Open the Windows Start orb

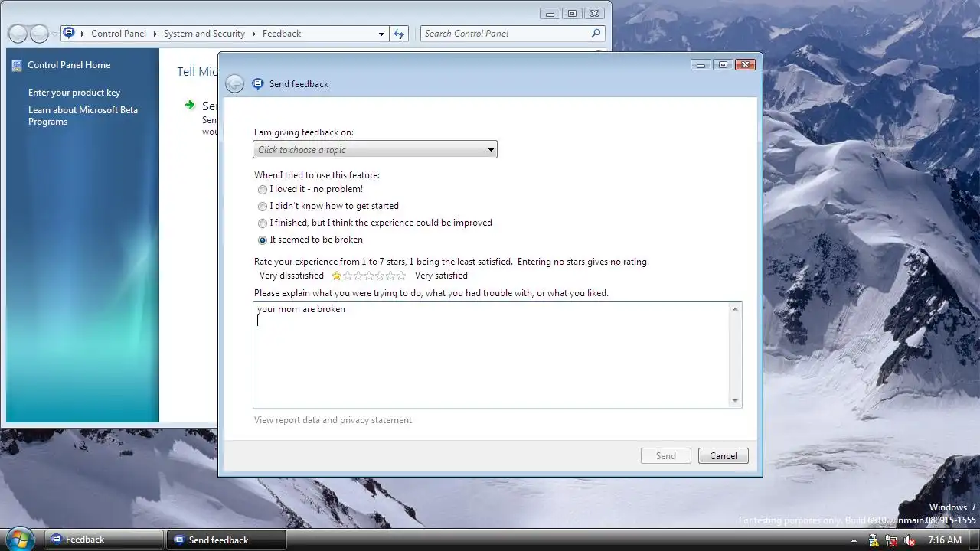tap(18, 539)
